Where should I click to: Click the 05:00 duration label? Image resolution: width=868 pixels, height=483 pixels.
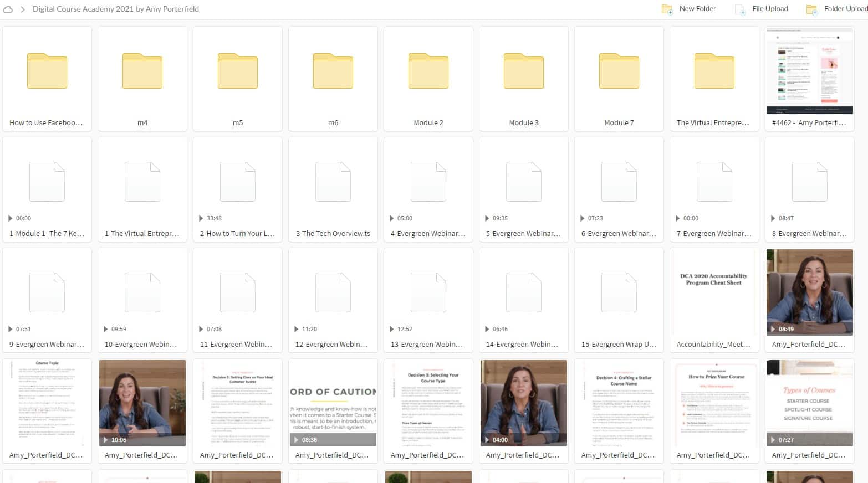coord(405,218)
